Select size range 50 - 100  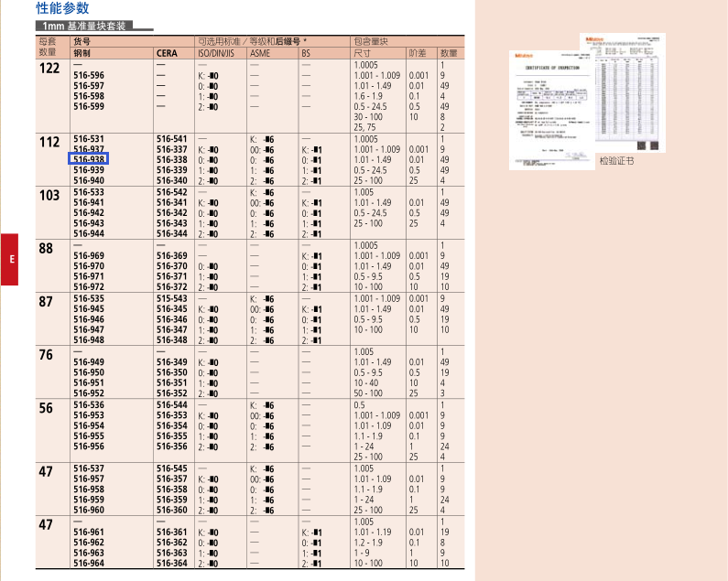tap(368, 393)
